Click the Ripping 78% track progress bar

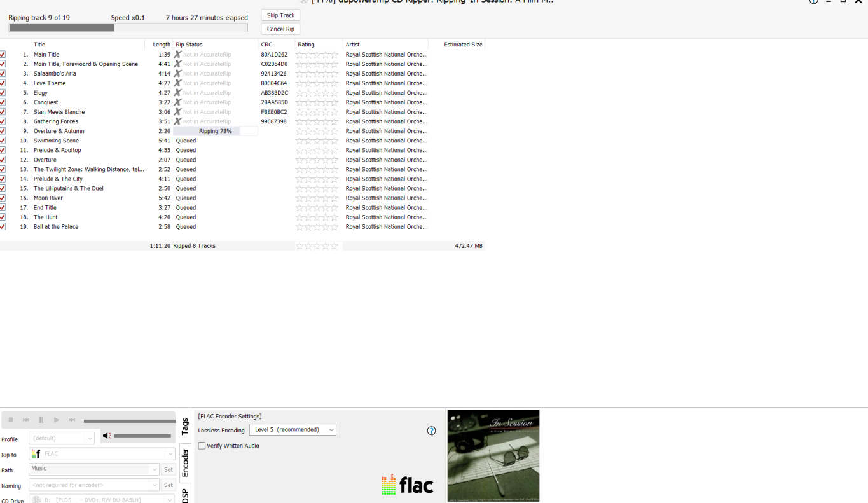(216, 131)
